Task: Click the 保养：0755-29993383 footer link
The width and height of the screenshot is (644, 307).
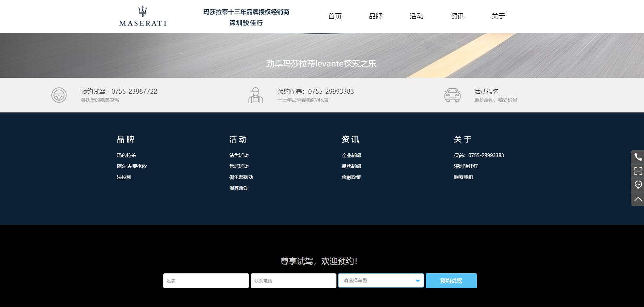Action: click(x=479, y=155)
